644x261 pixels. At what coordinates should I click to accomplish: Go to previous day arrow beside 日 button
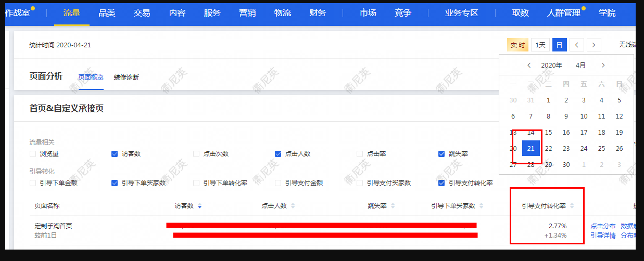coord(576,45)
